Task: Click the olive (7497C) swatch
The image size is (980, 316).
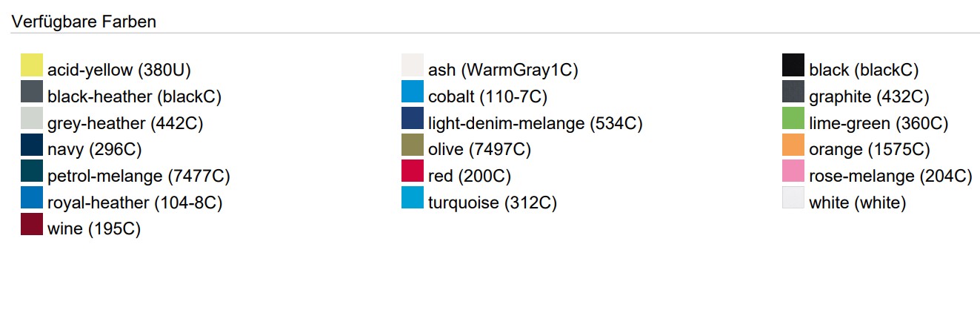Action: [x=413, y=145]
